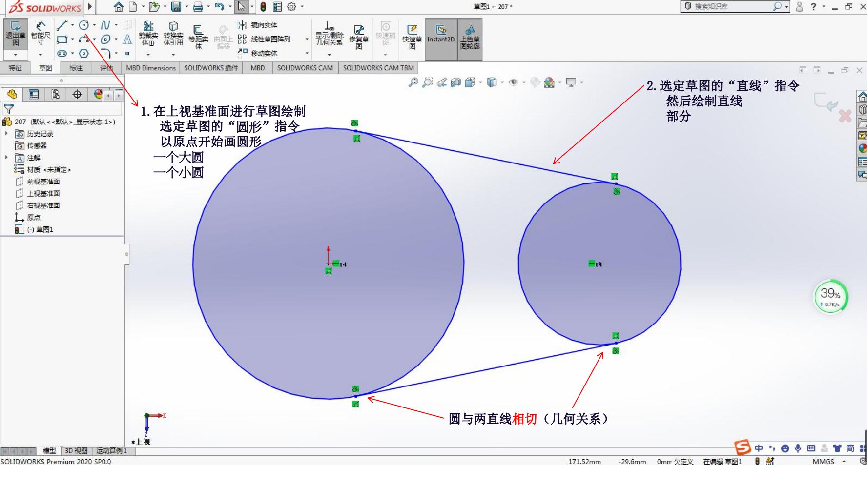Toggle Hide/Show Items eye icon

click(x=513, y=82)
